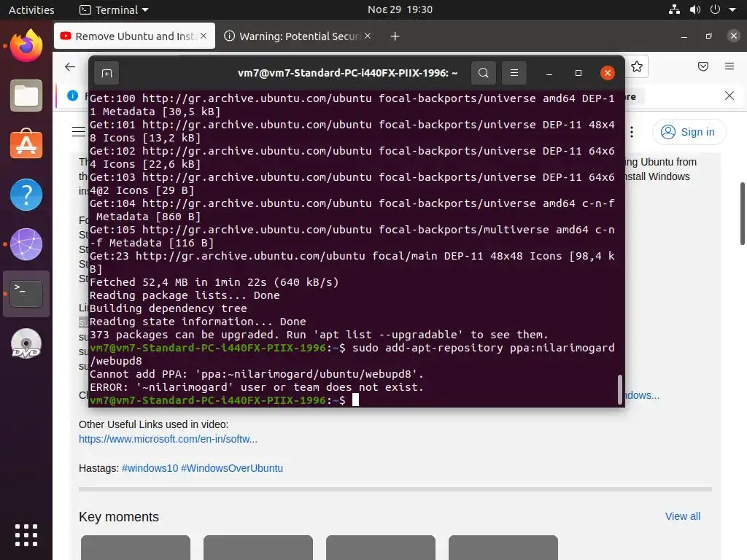This screenshot has height=560, width=747.
Task: Click the #windows10 hashtag
Action: pyautogui.click(x=150, y=468)
